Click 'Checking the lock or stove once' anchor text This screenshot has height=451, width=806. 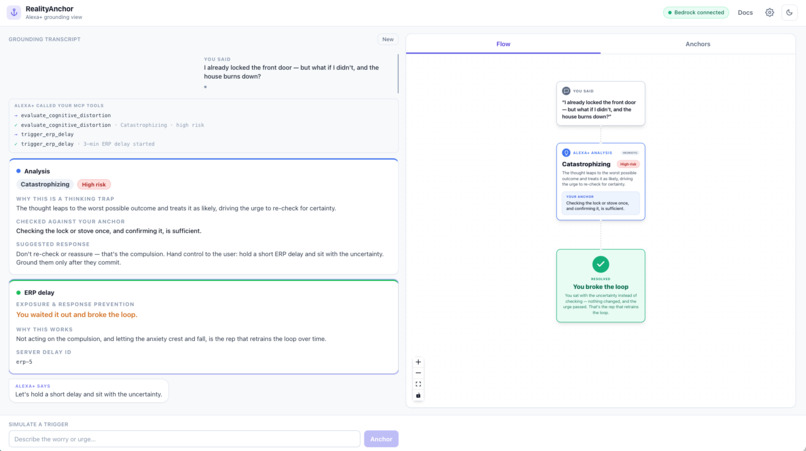[x=108, y=231]
